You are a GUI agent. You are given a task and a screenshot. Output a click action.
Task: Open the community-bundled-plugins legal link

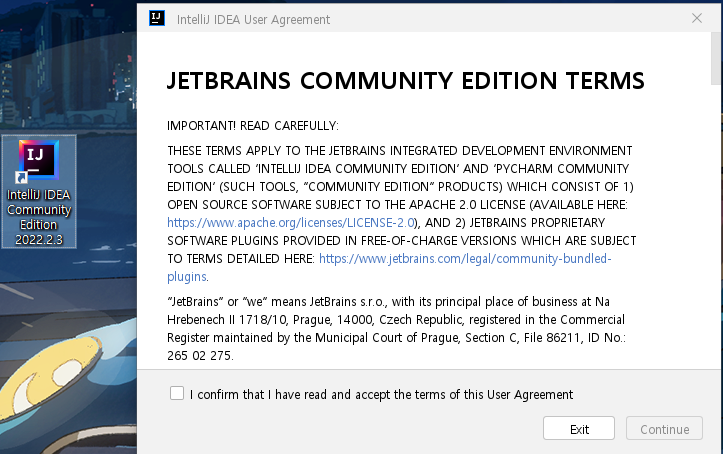point(465,259)
